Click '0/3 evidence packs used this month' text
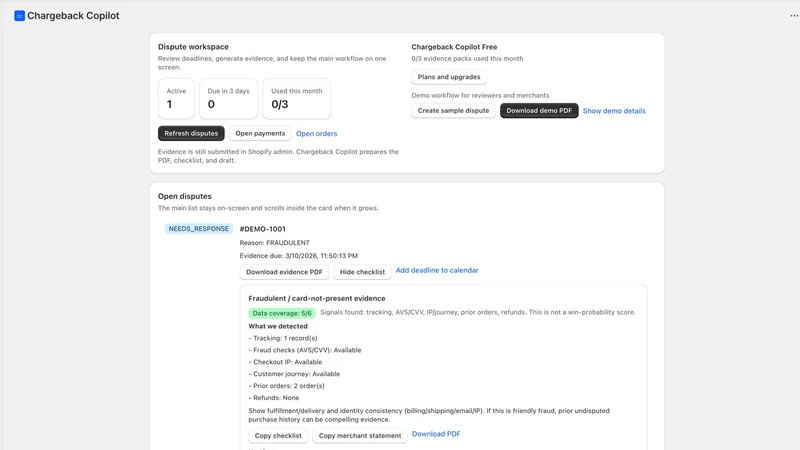Screen dimensions: 800x450 click(x=467, y=59)
